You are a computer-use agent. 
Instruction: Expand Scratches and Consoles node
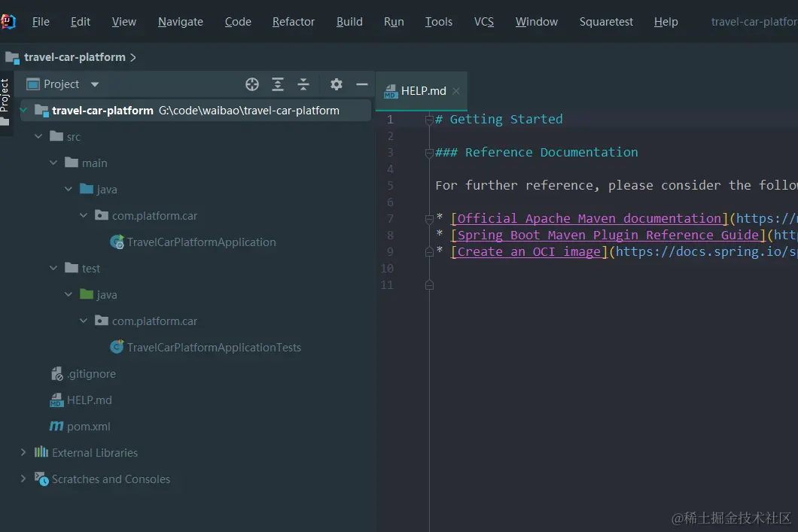coord(23,479)
